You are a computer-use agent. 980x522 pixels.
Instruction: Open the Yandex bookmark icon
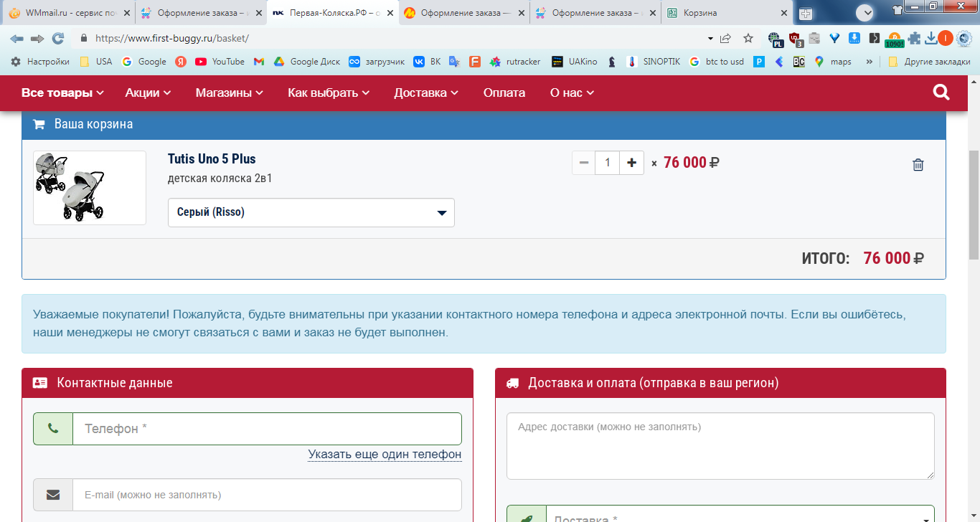coord(181,62)
